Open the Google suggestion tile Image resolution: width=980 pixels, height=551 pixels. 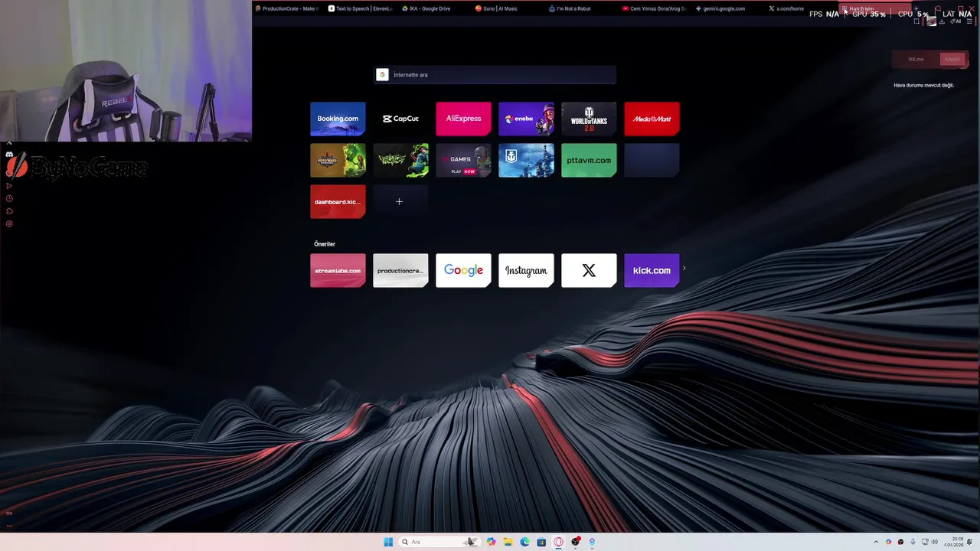[x=463, y=270]
